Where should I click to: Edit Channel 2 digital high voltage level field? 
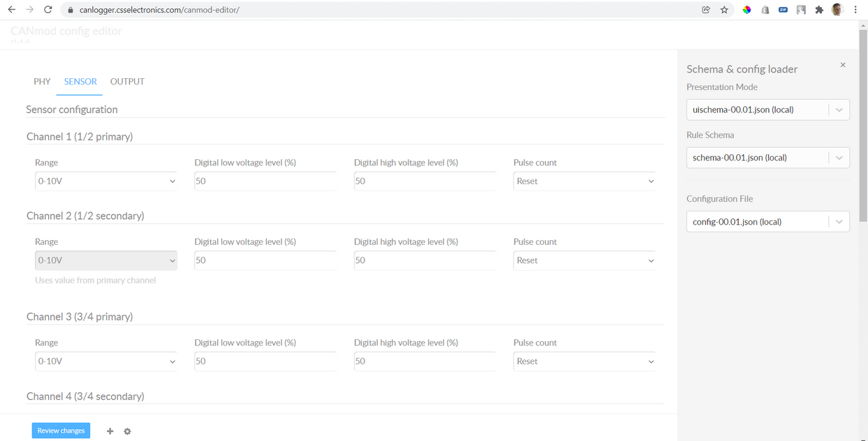click(x=425, y=260)
